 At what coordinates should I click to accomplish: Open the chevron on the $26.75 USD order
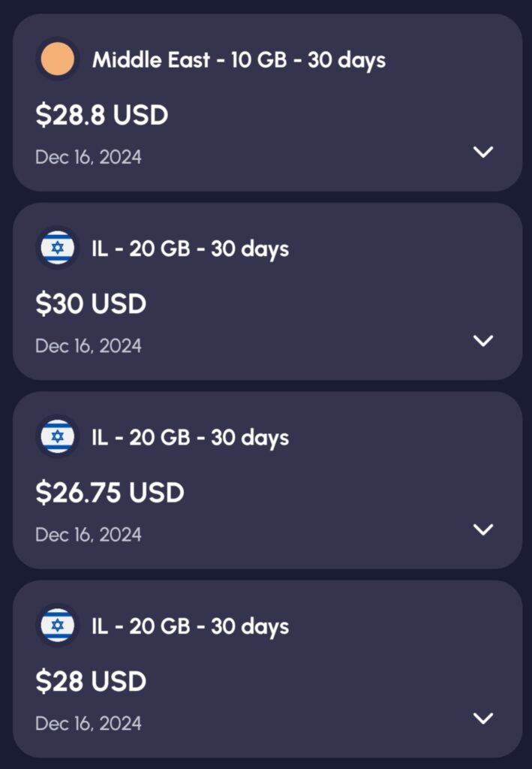point(483,529)
